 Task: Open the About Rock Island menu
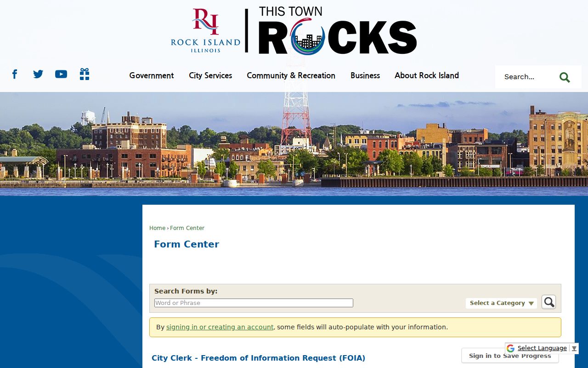[427, 75]
